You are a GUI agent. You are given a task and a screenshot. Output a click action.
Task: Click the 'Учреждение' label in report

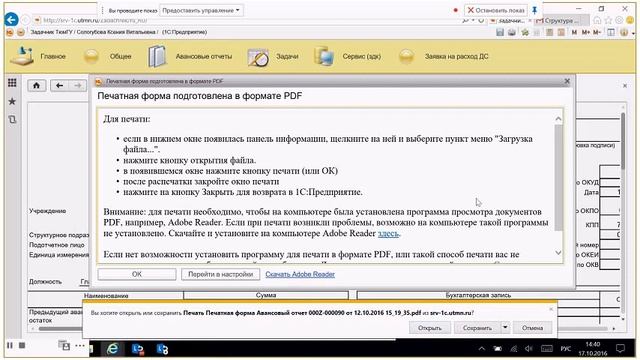click(x=47, y=211)
